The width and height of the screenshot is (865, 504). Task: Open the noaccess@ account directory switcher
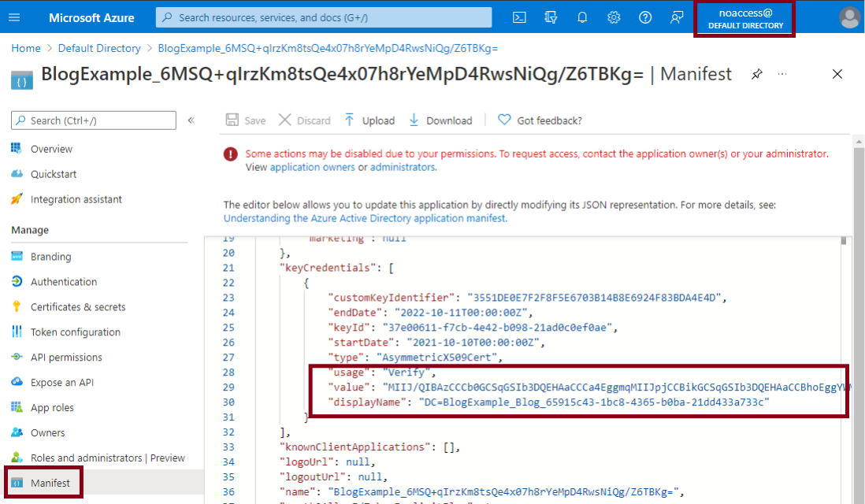click(x=744, y=19)
